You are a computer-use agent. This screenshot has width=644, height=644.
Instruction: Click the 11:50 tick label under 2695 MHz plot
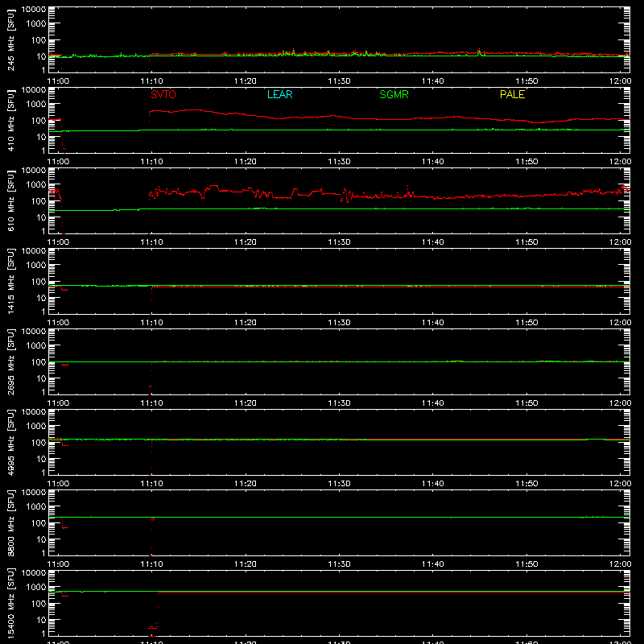pos(526,403)
